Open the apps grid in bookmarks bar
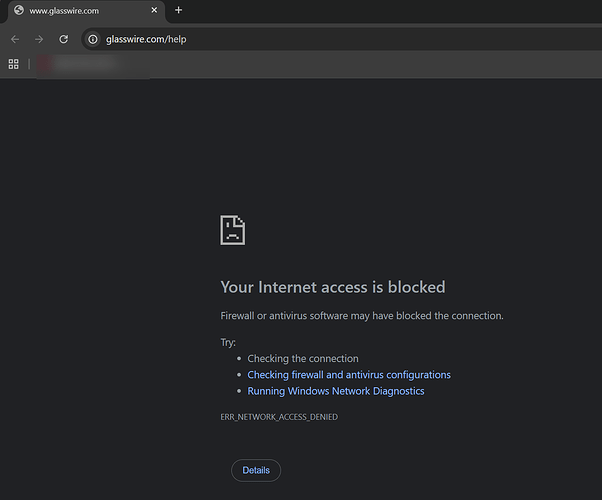Image resolution: width=602 pixels, height=500 pixels. 14,64
